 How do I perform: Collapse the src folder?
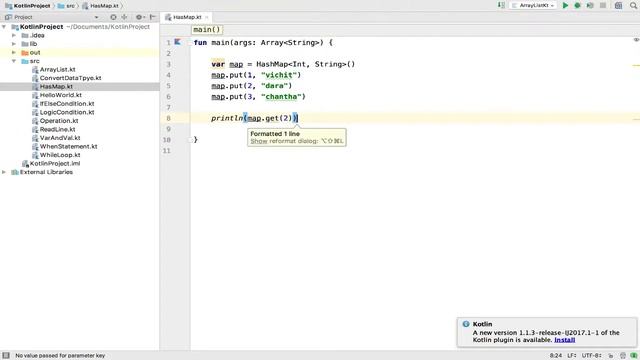14,61
